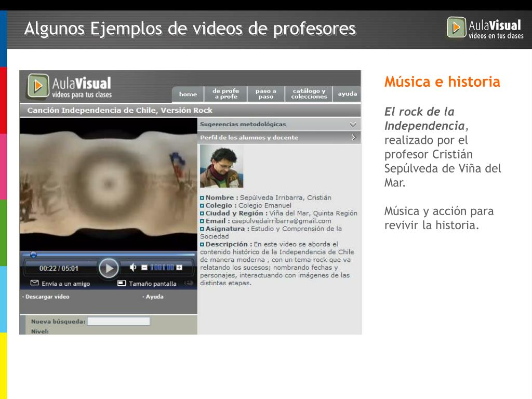Click the 'Envía a un amigo' link
This screenshot has height=399, width=532.
click(x=66, y=284)
